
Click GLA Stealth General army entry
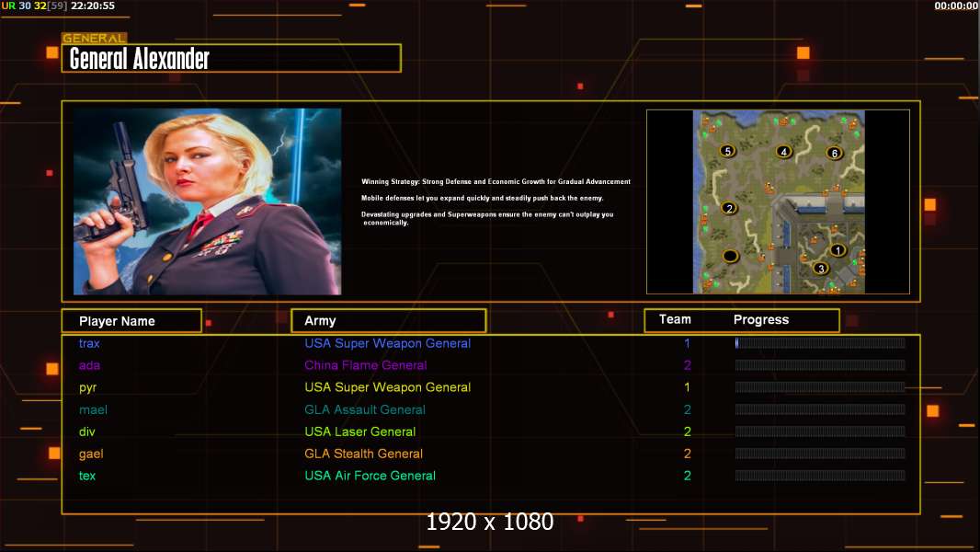[364, 454]
